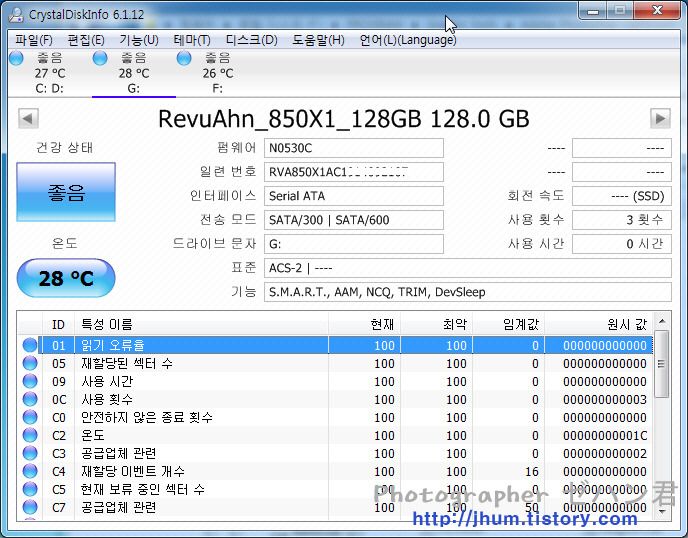
Task: Click status circle icon for attribute C5
Action: 30,489
